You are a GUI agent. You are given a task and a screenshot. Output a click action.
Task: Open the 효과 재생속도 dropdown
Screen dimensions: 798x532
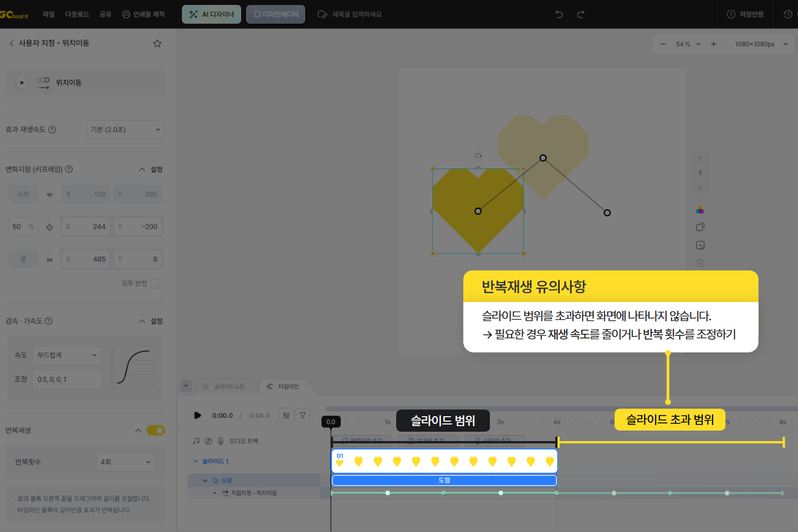[x=126, y=130]
